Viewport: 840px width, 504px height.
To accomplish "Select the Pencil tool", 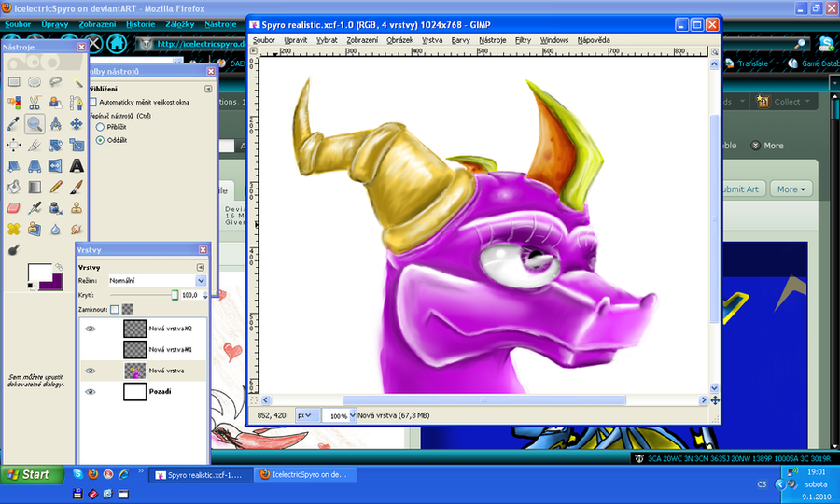I will pos(56,187).
